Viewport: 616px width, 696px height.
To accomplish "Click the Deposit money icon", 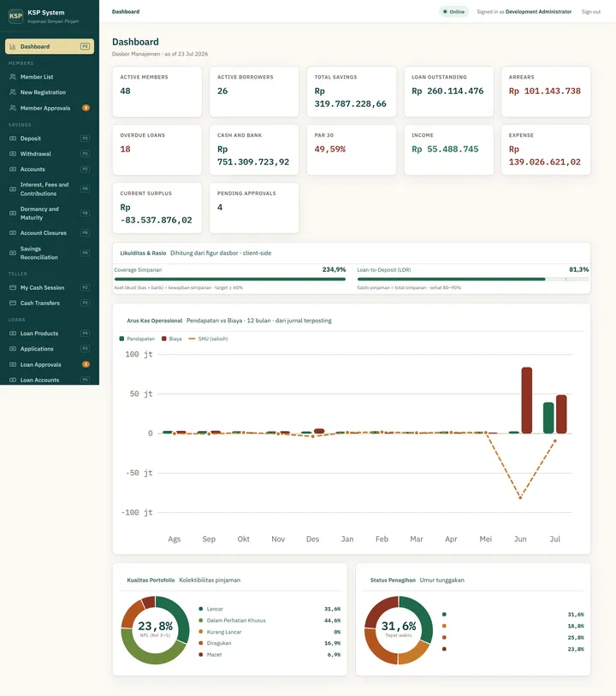I will pos(13,139).
